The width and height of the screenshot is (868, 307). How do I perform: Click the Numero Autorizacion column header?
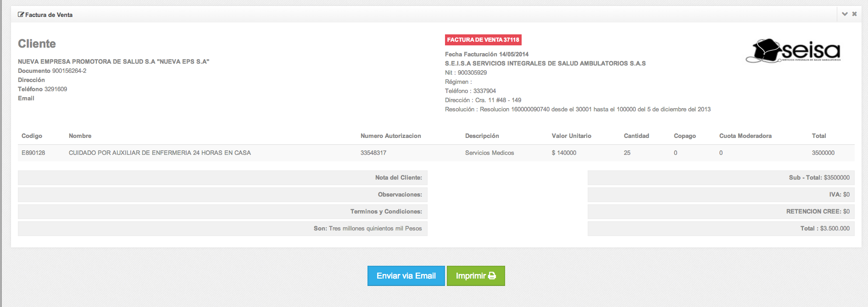pos(390,136)
